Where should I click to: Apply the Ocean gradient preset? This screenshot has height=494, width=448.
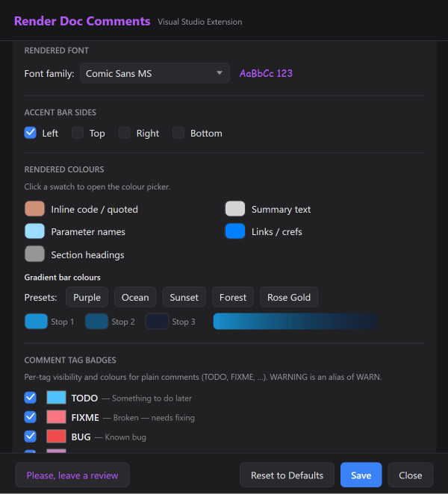135,297
